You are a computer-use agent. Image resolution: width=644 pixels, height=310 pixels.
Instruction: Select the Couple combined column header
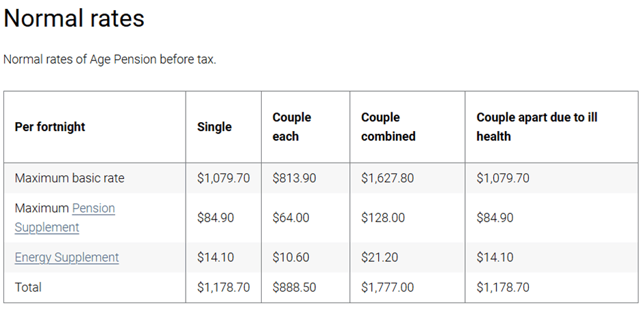(x=388, y=127)
